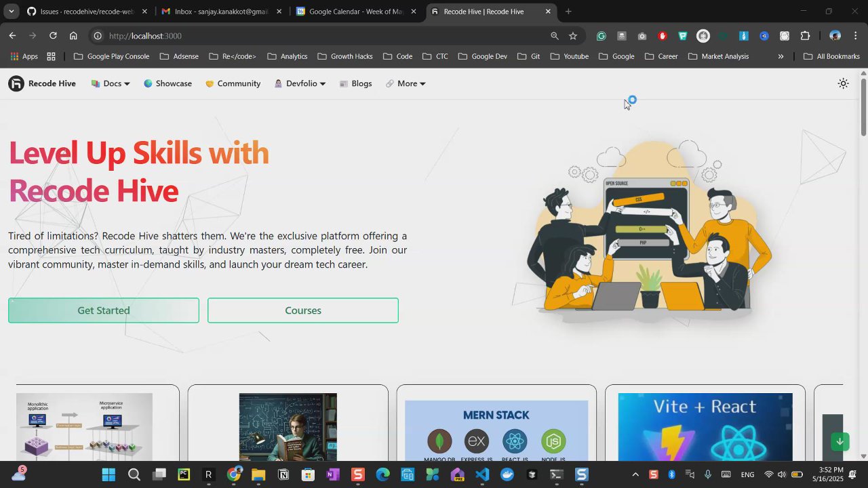Expand the Devfolio dropdown menu
The image size is (868, 488).
[300, 83]
